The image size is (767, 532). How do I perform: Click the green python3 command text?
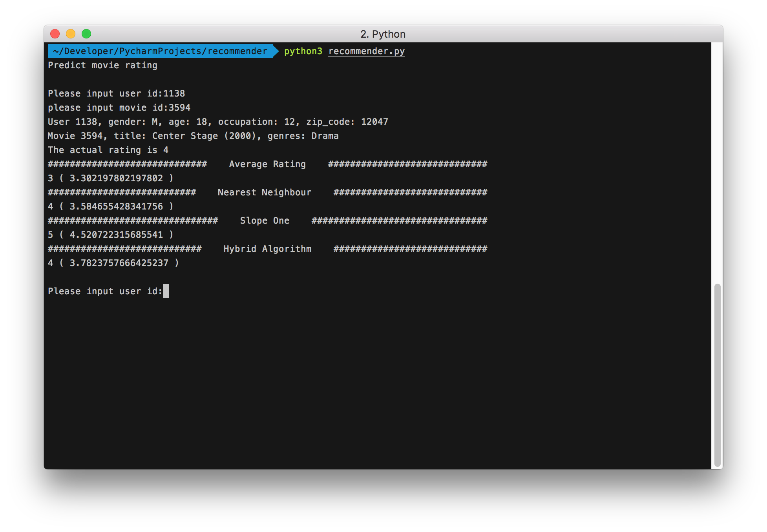pos(303,51)
